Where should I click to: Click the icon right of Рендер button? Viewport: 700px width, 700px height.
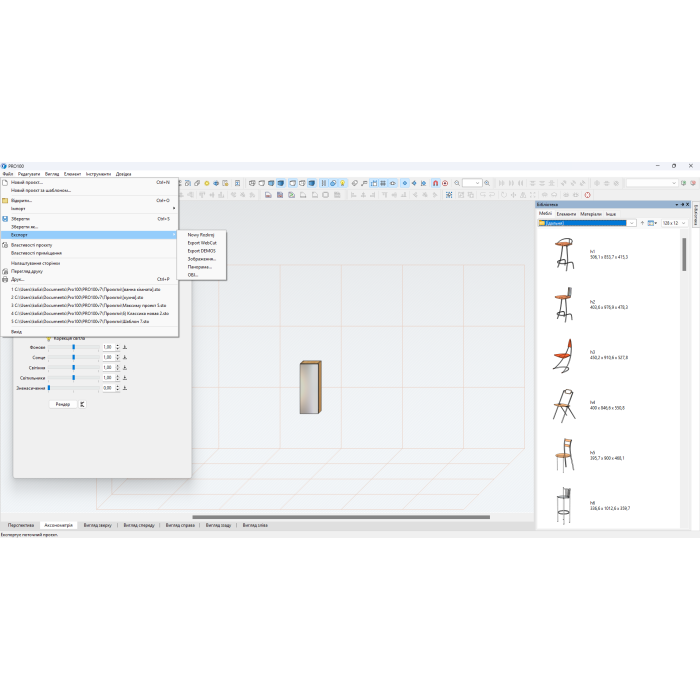pyautogui.click(x=83, y=404)
